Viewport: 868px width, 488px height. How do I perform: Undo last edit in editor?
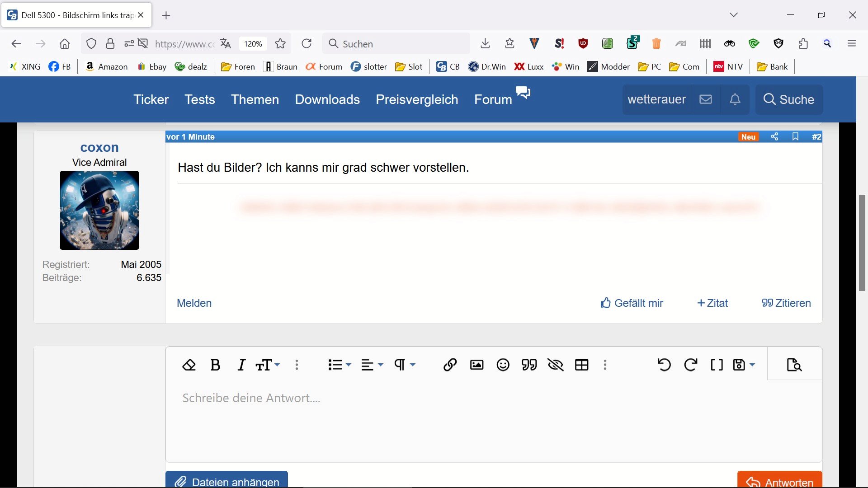tap(664, 365)
